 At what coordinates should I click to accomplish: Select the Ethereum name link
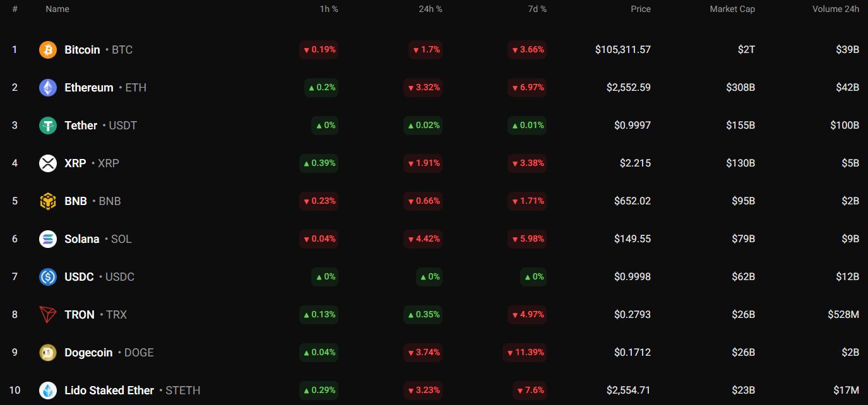88,87
